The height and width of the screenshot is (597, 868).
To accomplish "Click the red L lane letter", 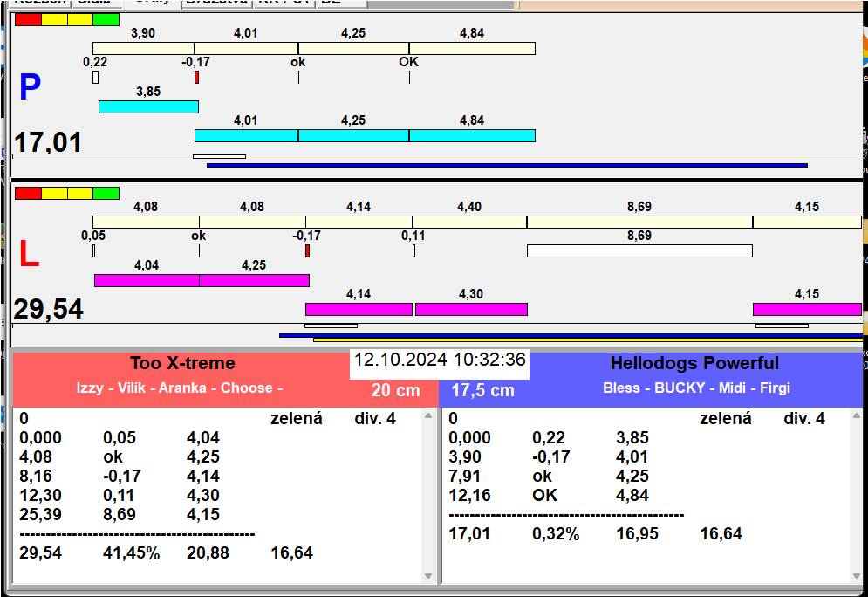I will pos(29,254).
